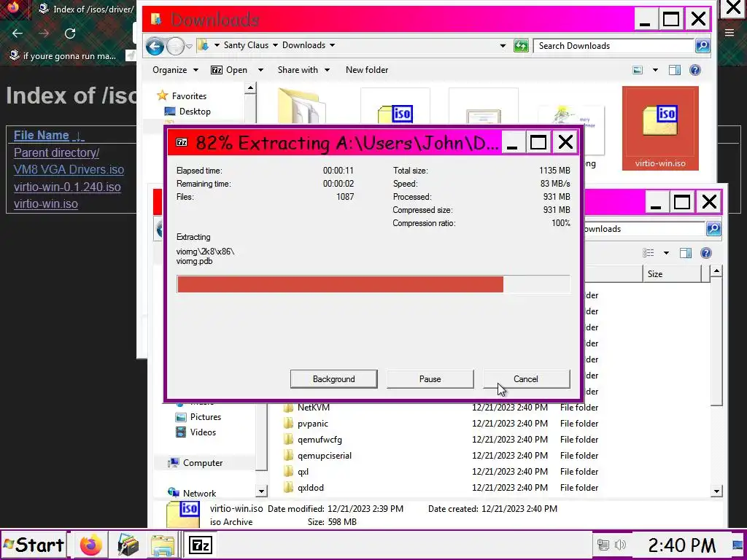Click the search magnifier icon in Downloads
The image size is (747, 560).
click(703, 46)
